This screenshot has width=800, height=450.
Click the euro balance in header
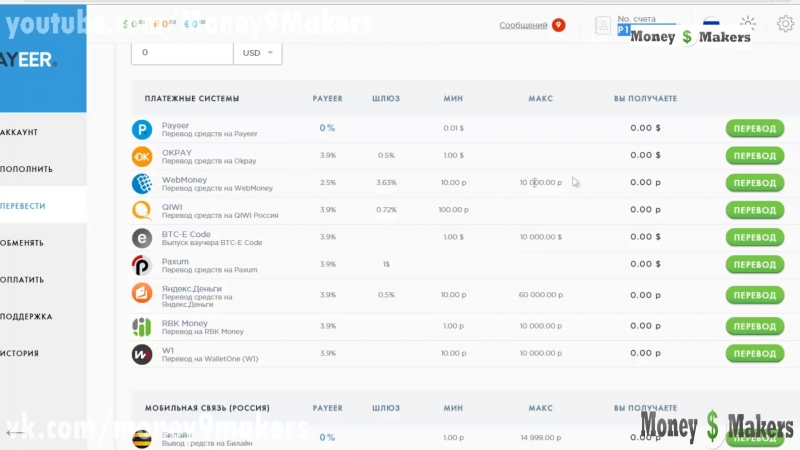coord(195,24)
